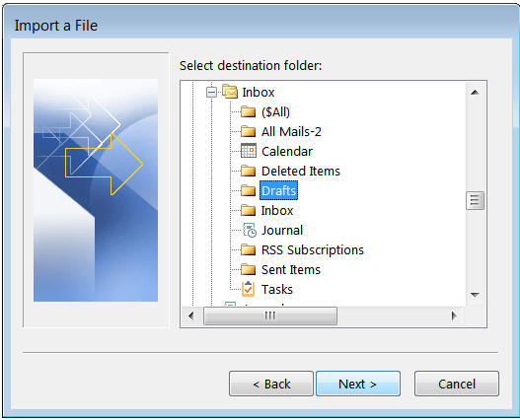520x420 pixels.
Task: Click the top-level Inbox mail folder icon
Action: [230, 92]
